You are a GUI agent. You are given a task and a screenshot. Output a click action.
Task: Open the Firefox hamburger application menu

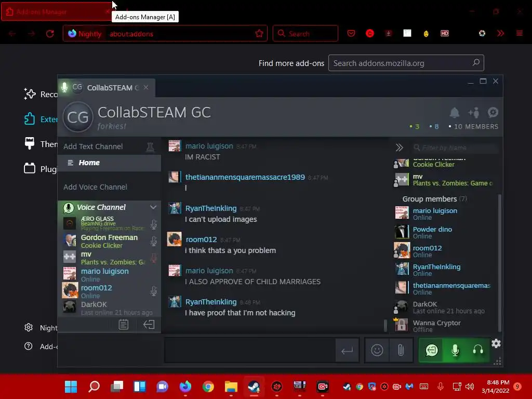[x=519, y=33]
